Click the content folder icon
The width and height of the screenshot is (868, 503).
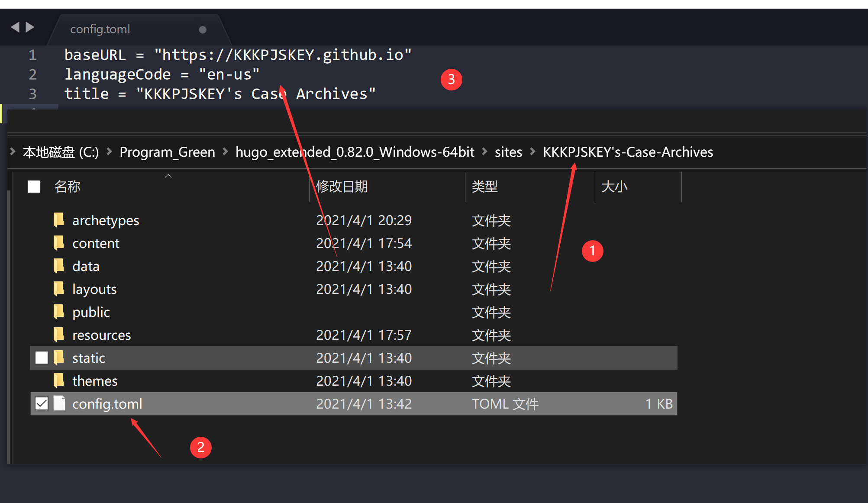point(59,243)
